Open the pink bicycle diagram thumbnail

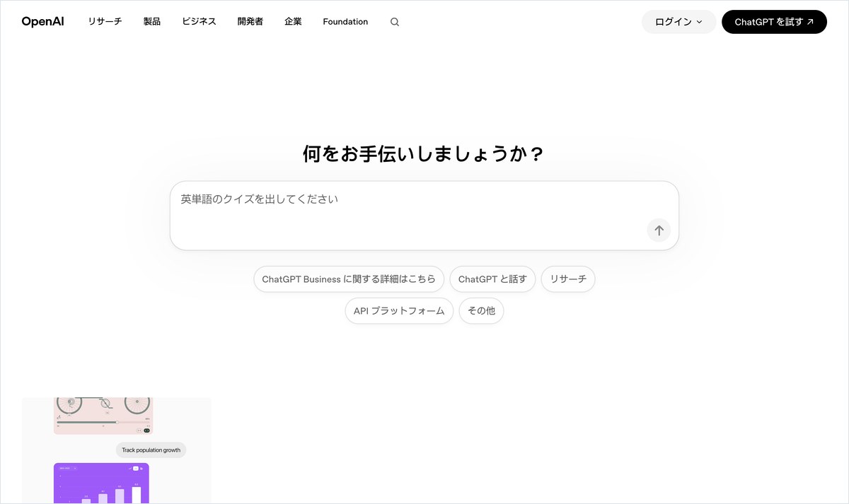pos(103,416)
